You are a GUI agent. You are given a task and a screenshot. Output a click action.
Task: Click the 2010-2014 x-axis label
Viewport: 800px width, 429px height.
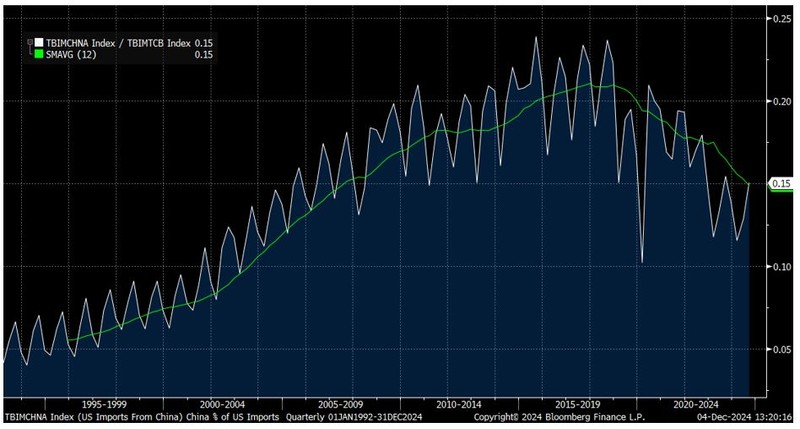pyautogui.click(x=460, y=406)
